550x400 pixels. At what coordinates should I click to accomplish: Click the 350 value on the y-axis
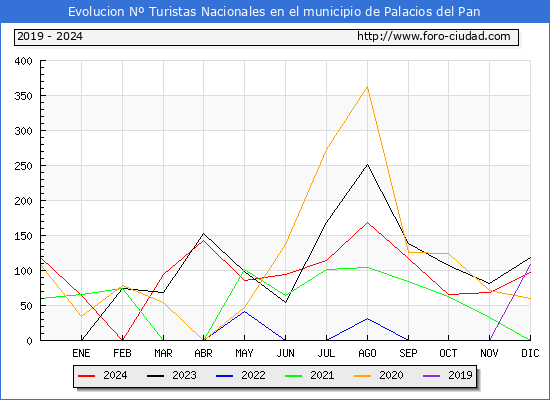(x=24, y=96)
